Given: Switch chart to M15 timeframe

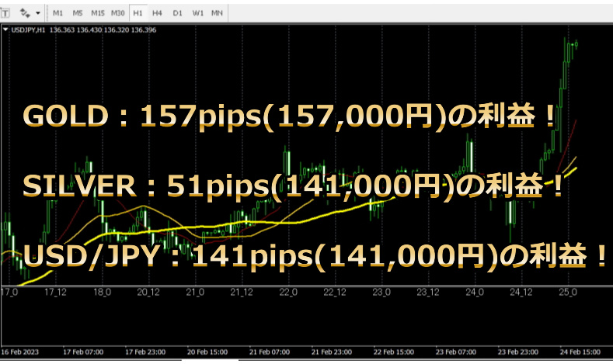Looking at the screenshot, I should coord(98,13).
